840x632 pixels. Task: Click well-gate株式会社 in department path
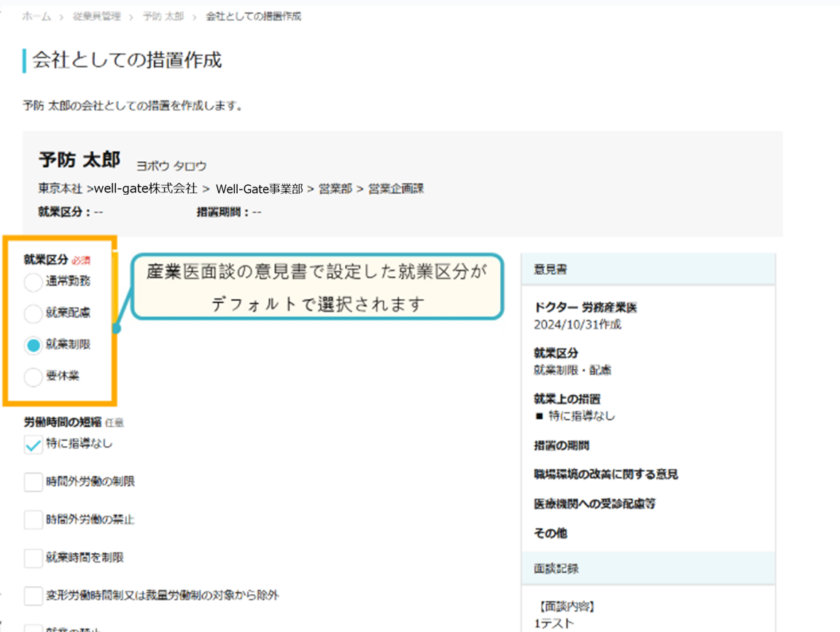pyautogui.click(x=146, y=189)
